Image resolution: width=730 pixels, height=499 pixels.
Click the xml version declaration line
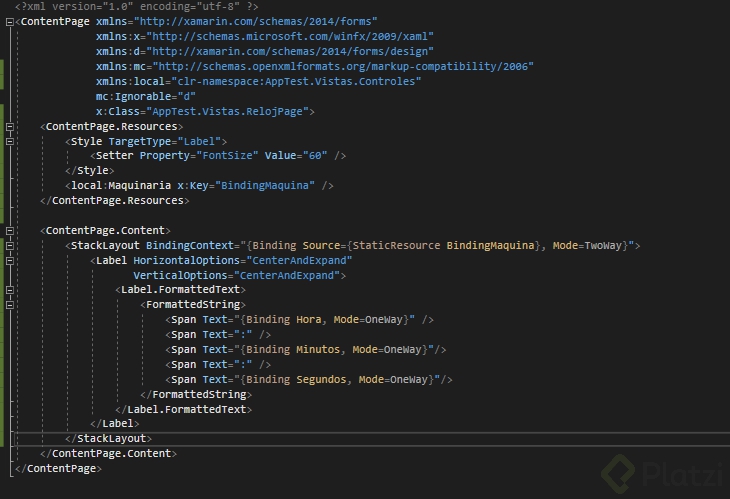pos(136,7)
